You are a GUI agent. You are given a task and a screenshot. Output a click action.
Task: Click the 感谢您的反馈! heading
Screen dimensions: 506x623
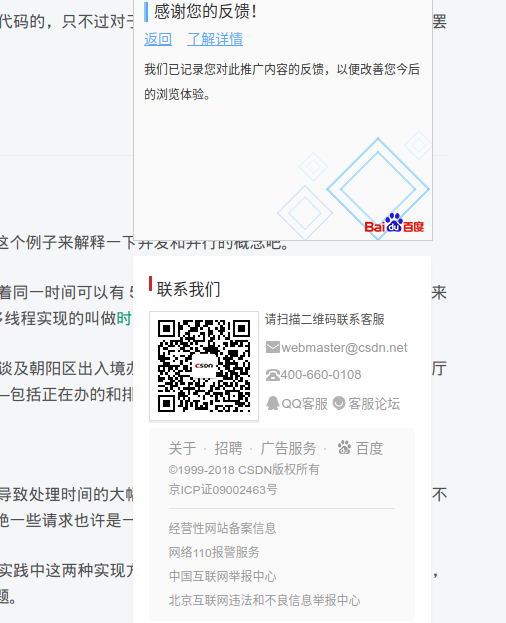coord(205,11)
